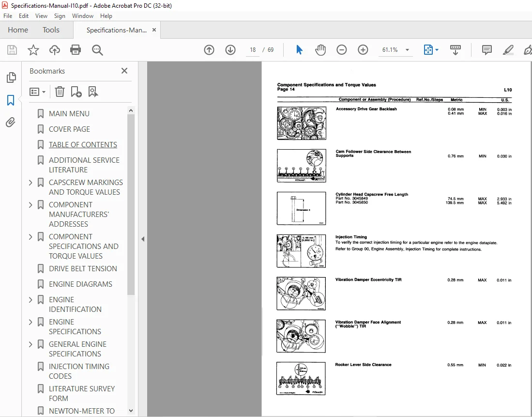Open ADDITIONAL SERVICE LITERATURE bookmark
Viewport: 532px width, 417px height.
(84, 165)
